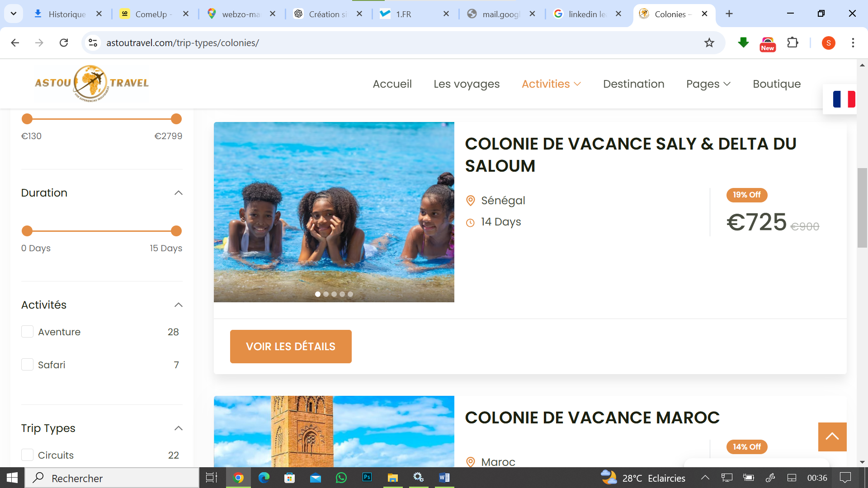Check the Safari activity checkbox
This screenshot has height=488, width=868.
(x=28, y=365)
